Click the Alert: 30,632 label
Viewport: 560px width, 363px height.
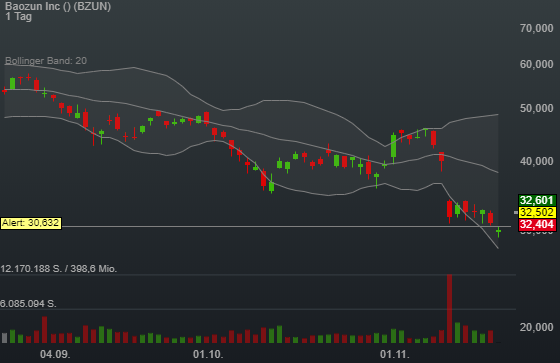31,223
